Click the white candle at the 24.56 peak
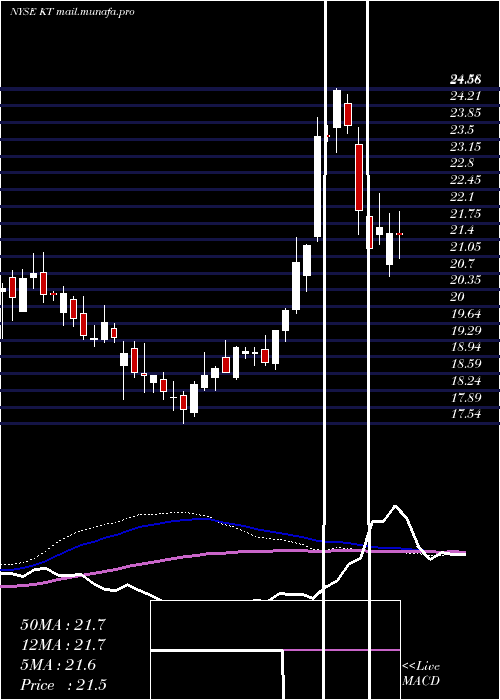Viewport: 500px width, 700px height. pos(337,109)
